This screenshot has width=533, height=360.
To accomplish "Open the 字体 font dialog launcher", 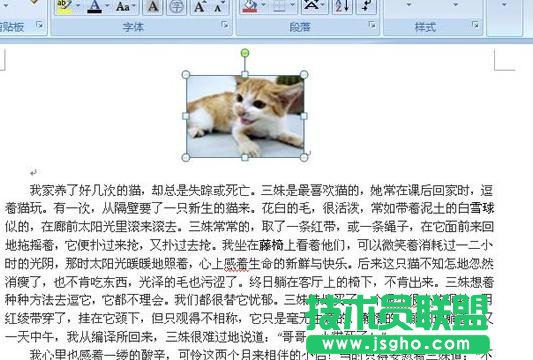I will click(x=225, y=24).
